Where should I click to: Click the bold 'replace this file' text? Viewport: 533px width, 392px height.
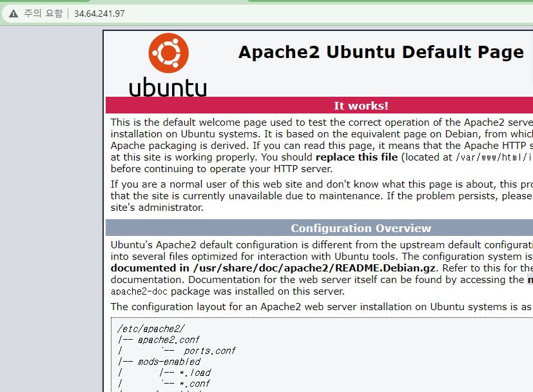click(x=356, y=157)
